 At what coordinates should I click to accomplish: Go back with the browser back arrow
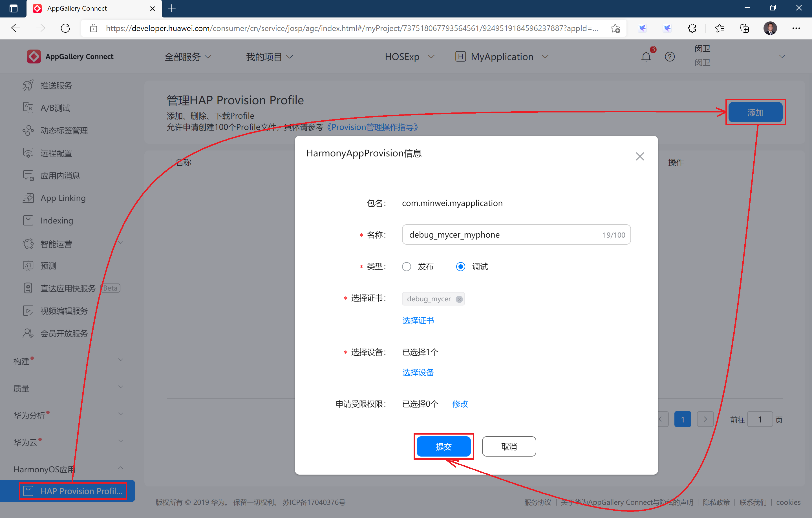point(16,28)
